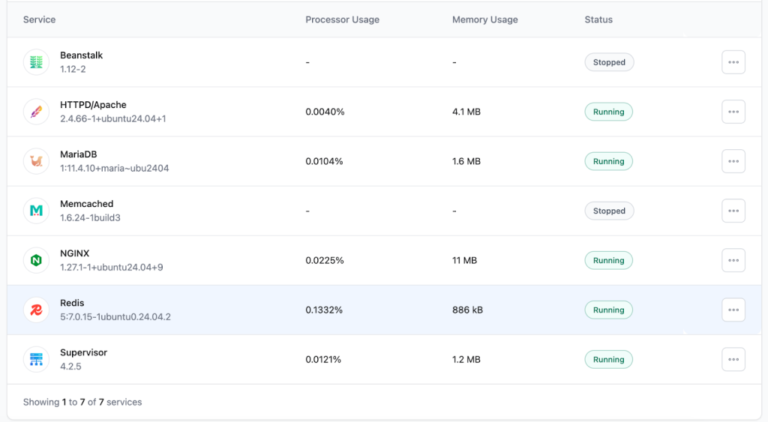Open the three-dot menu for Redis
This screenshot has width=768, height=422.
733,310
